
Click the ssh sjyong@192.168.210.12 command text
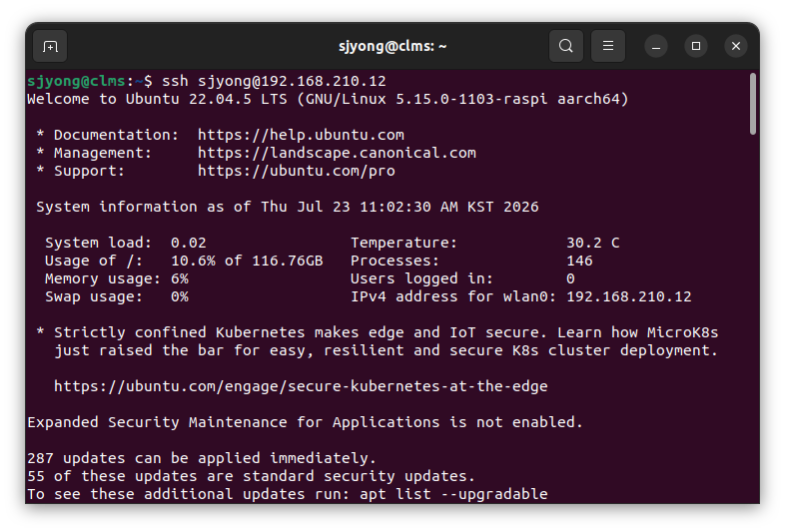(x=274, y=81)
